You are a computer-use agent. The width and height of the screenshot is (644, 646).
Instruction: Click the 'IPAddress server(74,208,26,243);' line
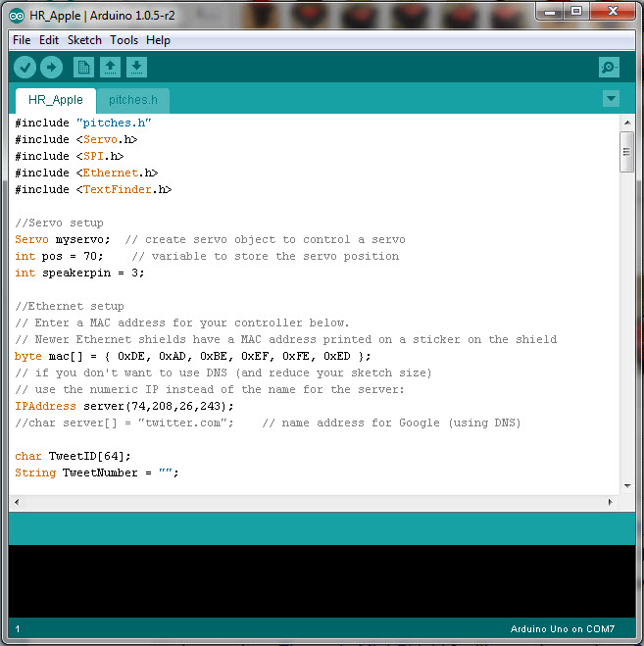point(124,406)
